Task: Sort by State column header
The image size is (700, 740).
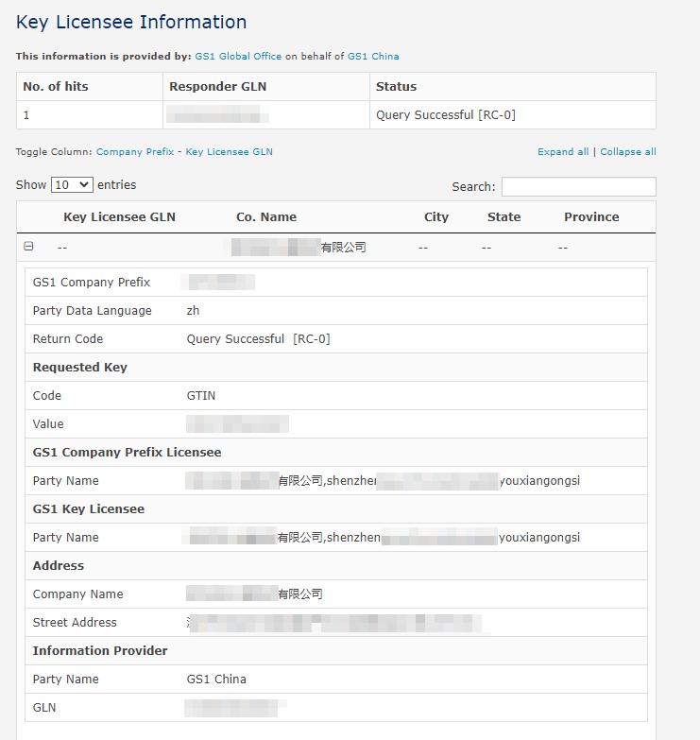Action: tap(504, 217)
